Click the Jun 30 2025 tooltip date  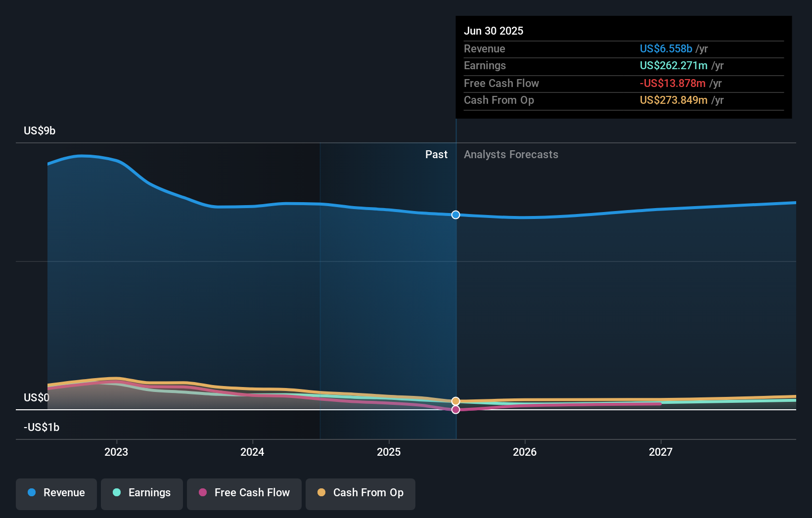pos(494,31)
